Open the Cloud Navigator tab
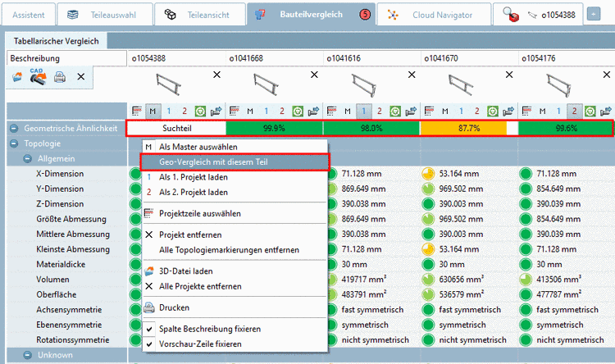Screen dimensions: 615x364 tap(434, 15)
